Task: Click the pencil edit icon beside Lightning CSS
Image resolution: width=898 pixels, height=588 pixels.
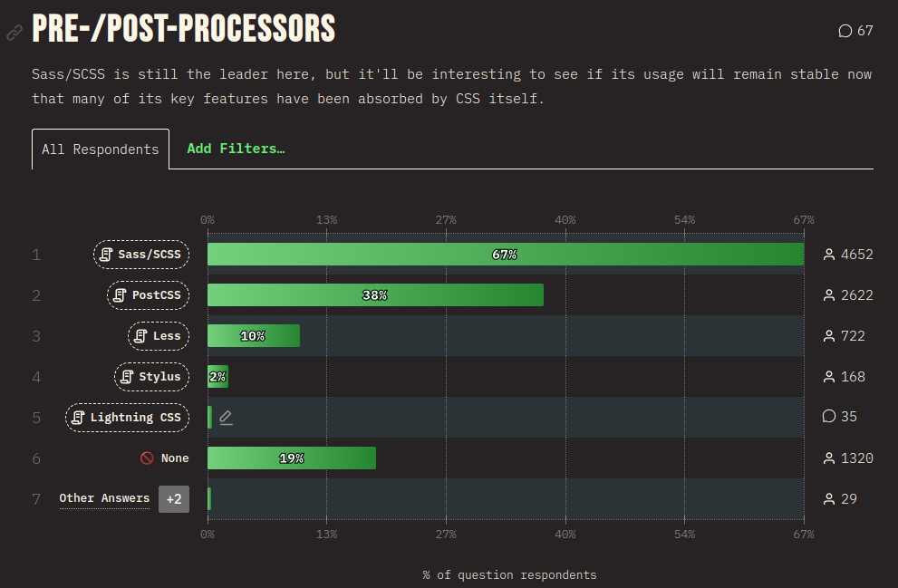Action: tap(226, 418)
